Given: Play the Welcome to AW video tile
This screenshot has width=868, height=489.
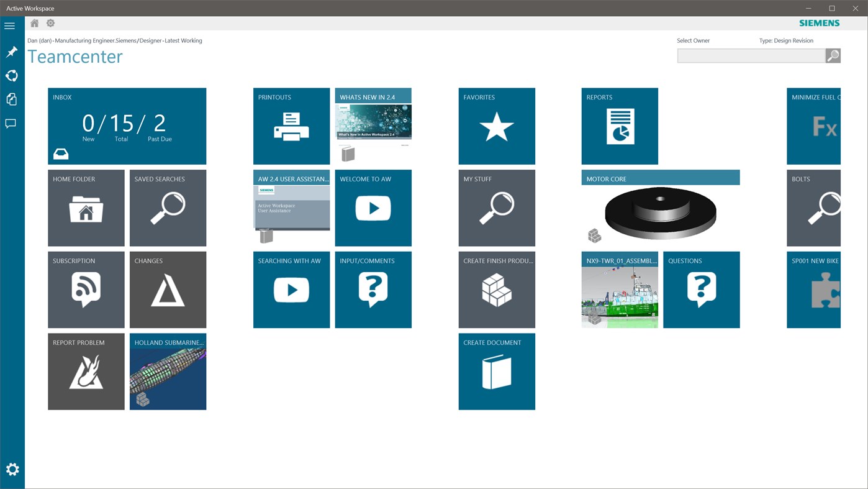Looking at the screenshot, I should (x=373, y=208).
